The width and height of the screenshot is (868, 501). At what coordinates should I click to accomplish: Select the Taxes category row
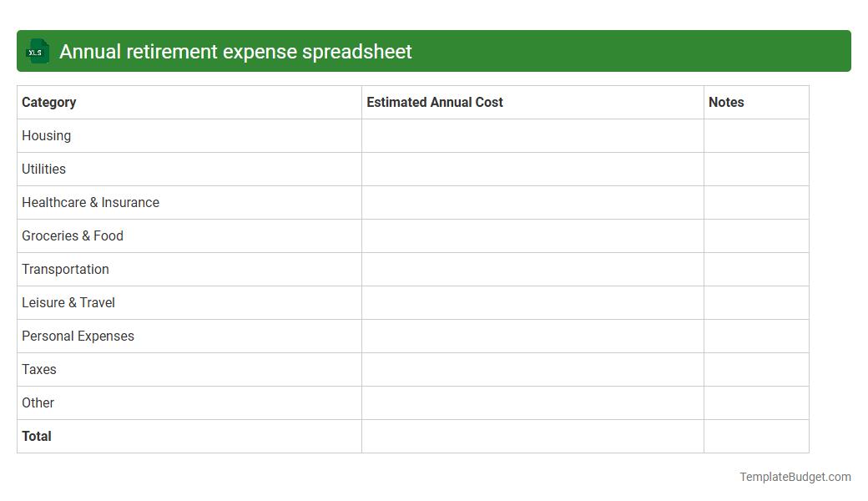[38, 369]
